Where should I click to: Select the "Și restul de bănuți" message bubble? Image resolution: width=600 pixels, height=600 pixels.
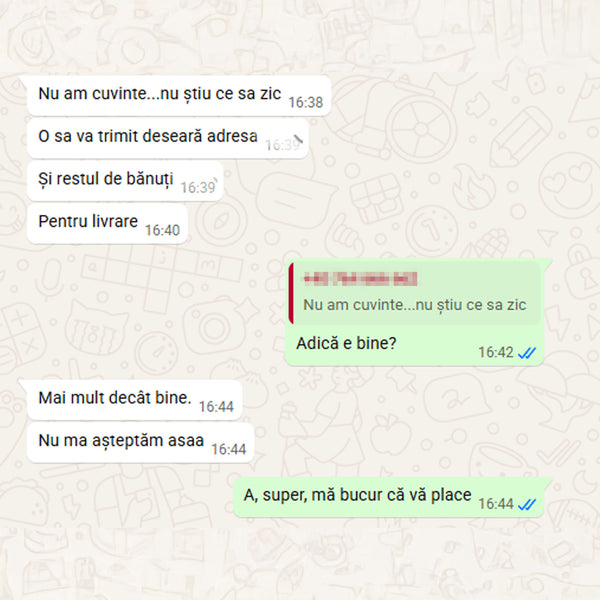(125, 181)
